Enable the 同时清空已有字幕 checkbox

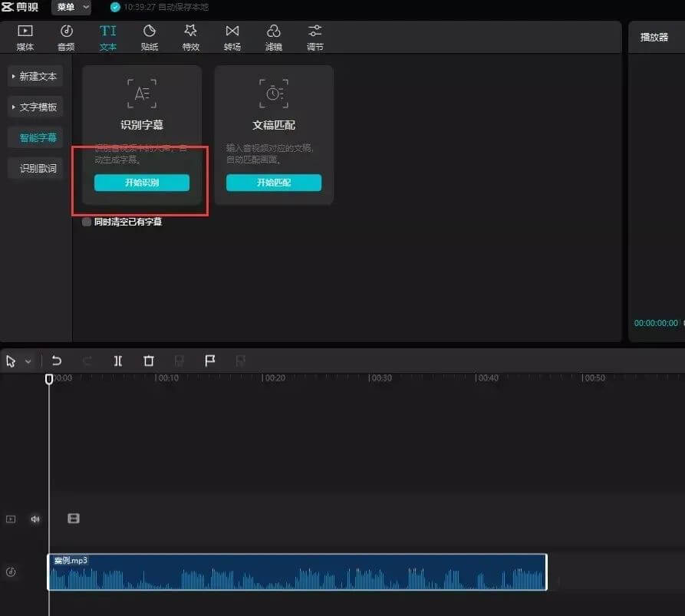tap(87, 222)
